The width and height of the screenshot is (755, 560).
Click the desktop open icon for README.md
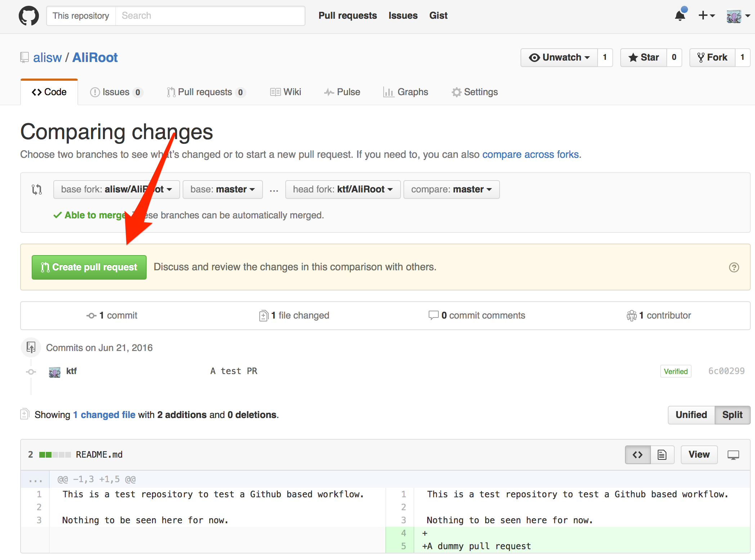click(x=733, y=455)
